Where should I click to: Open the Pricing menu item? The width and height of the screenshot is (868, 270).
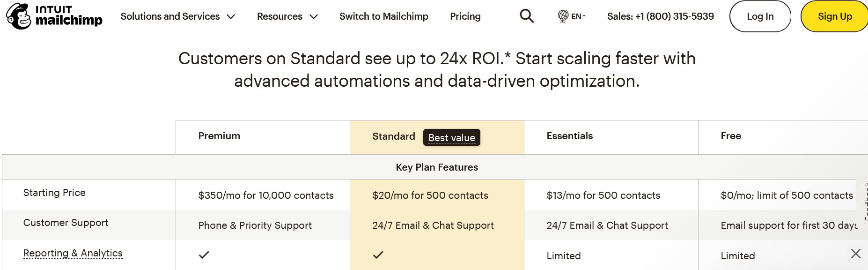[465, 16]
